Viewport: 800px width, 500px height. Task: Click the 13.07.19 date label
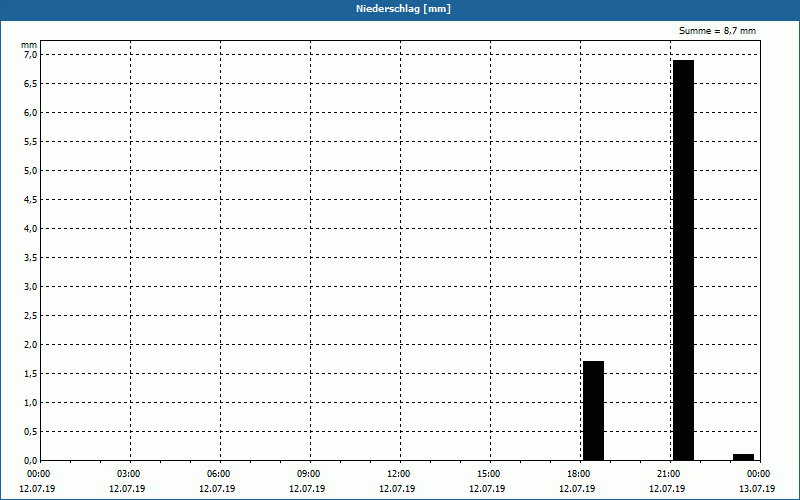click(757, 489)
